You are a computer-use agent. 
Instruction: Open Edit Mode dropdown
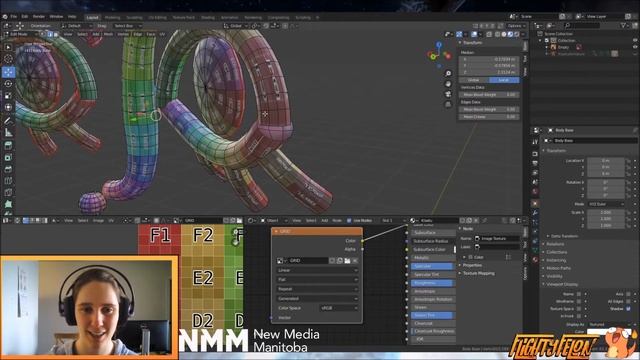pyautogui.click(x=20, y=34)
